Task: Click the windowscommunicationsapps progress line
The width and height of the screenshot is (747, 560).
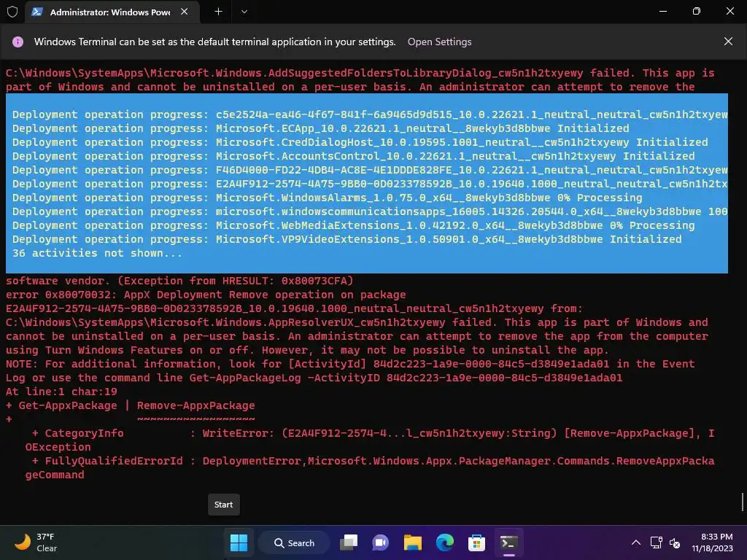Action: pyautogui.click(x=370, y=212)
